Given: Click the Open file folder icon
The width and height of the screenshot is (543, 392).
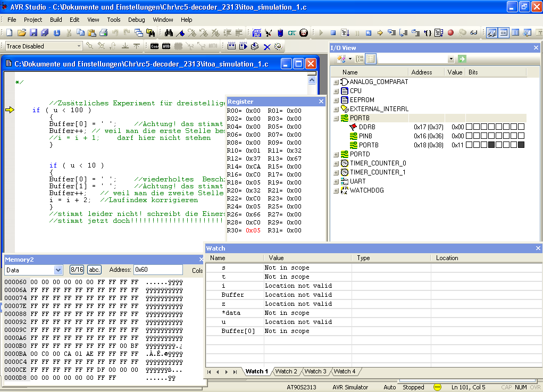Looking at the screenshot, I should (21, 32).
